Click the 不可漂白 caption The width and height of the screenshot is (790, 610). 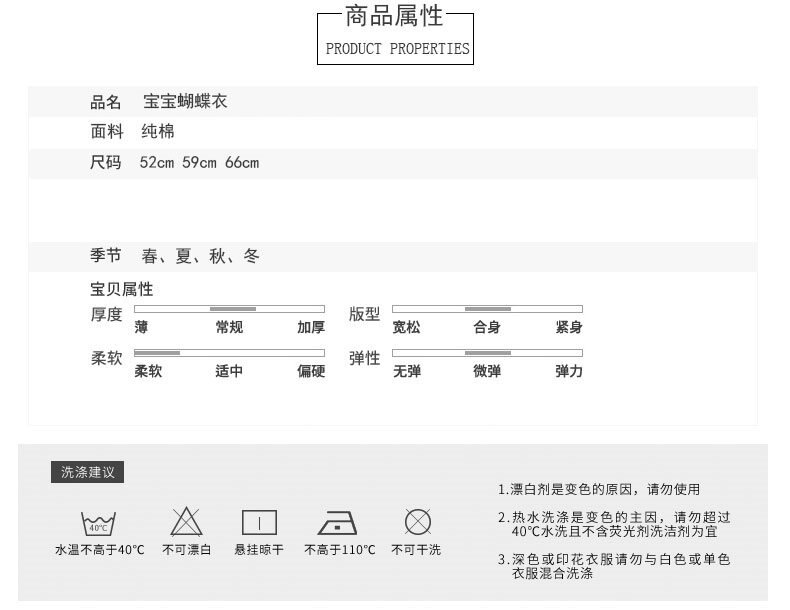[186, 550]
